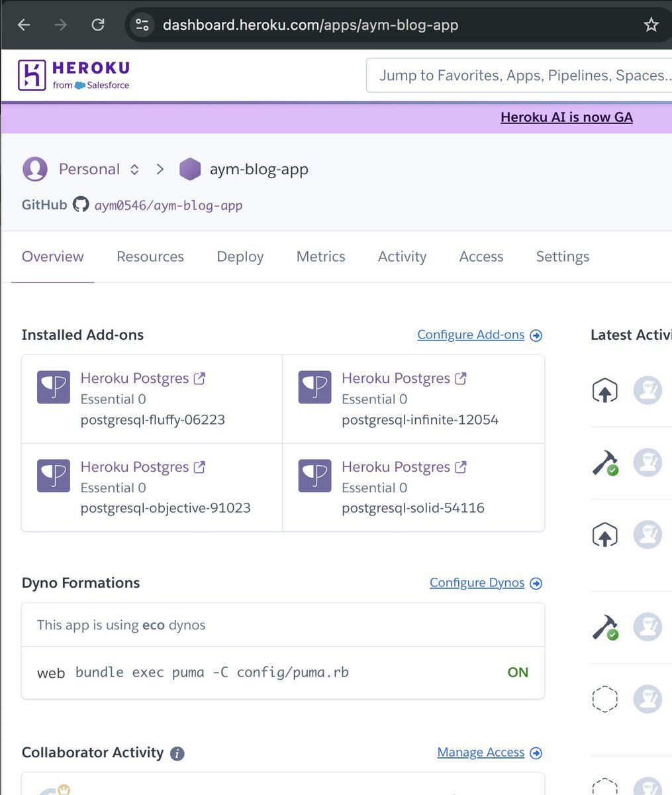Click the browser address bar URL
Image resolution: width=672 pixels, height=795 pixels.
[x=311, y=25]
